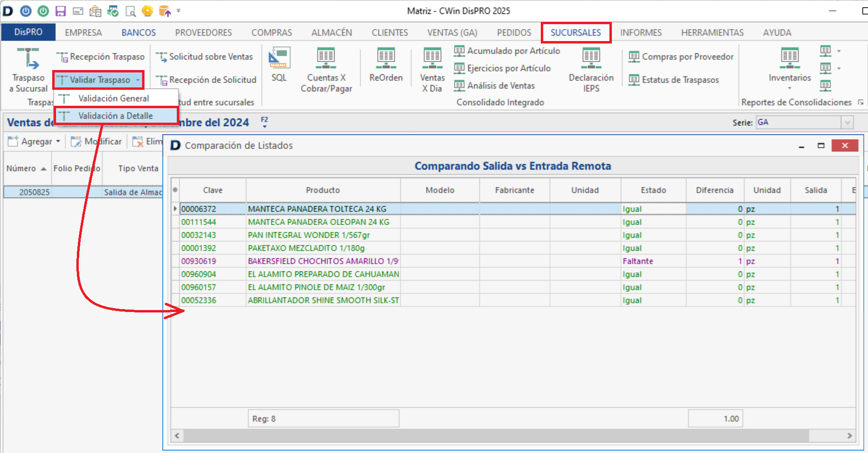Click the Estado column header
This screenshot has width=868, height=453.
653,190
